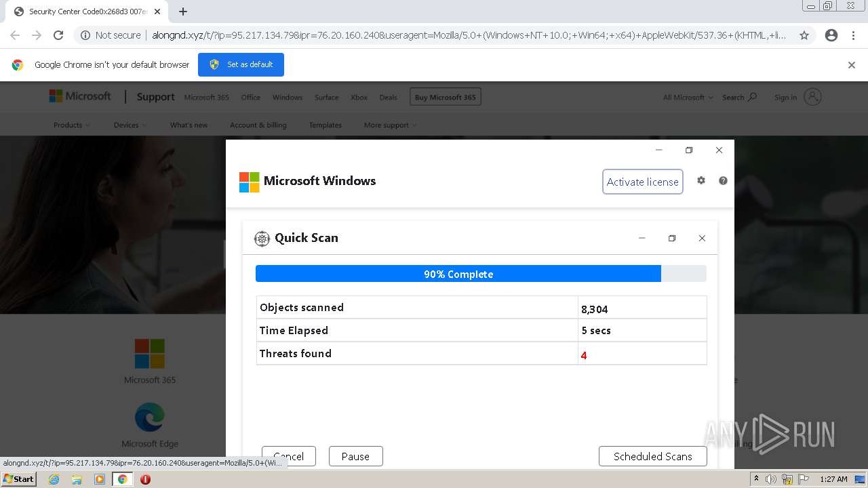Click the address bar URL
Screen dimensions: 868x488
click(x=469, y=35)
